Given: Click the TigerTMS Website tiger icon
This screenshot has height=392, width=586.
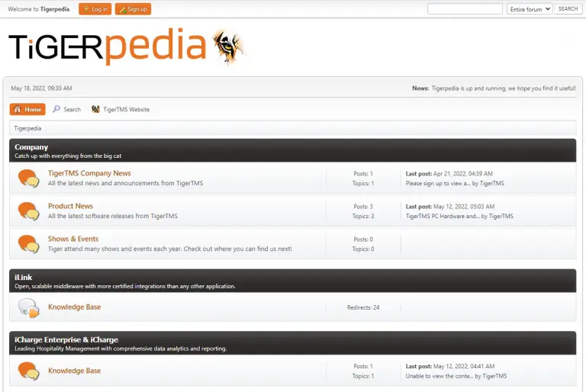Looking at the screenshot, I should point(95,109).
